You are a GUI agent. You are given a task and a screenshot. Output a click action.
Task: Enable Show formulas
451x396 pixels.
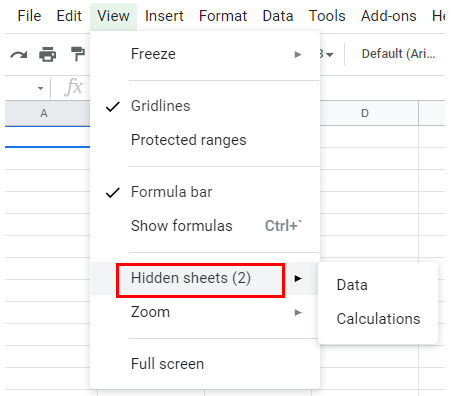click(x=205, y=226)
